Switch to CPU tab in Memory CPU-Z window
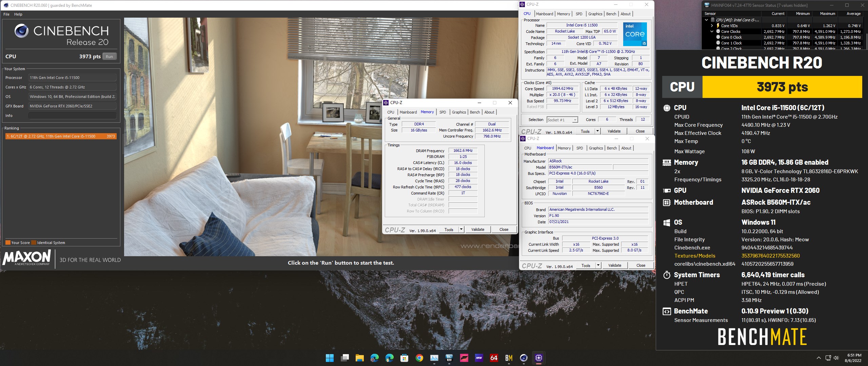Screen dimensions: 868x366 tap(391, 112)
